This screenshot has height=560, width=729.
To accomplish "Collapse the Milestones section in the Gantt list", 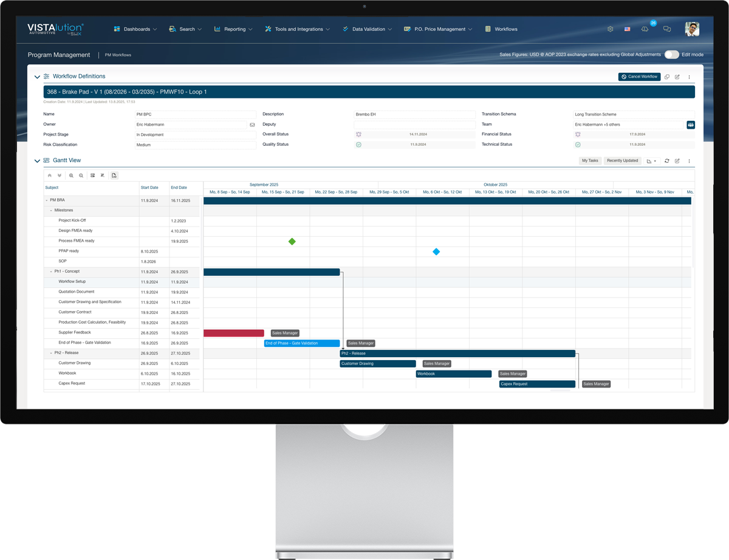I will click(52, 210).
